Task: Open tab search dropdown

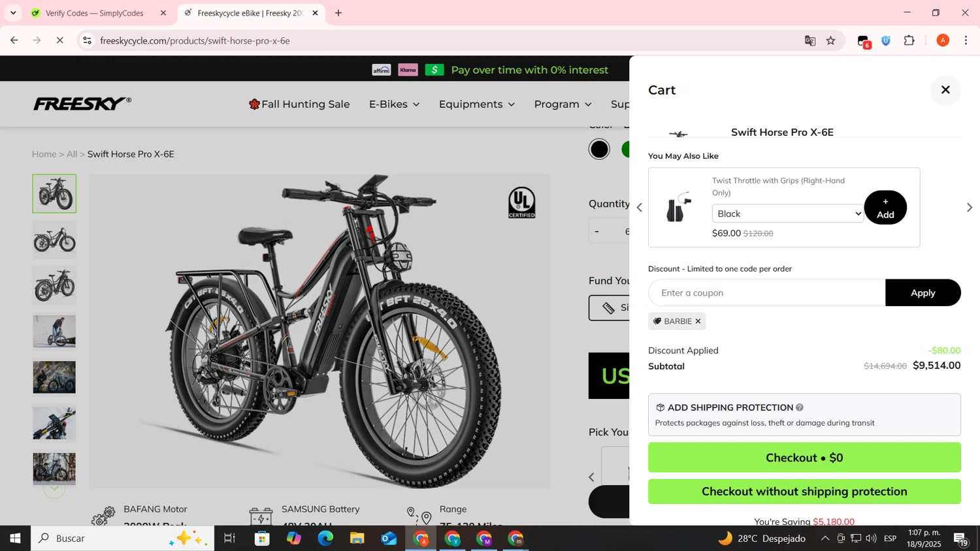Action: (x=13, y=13)
